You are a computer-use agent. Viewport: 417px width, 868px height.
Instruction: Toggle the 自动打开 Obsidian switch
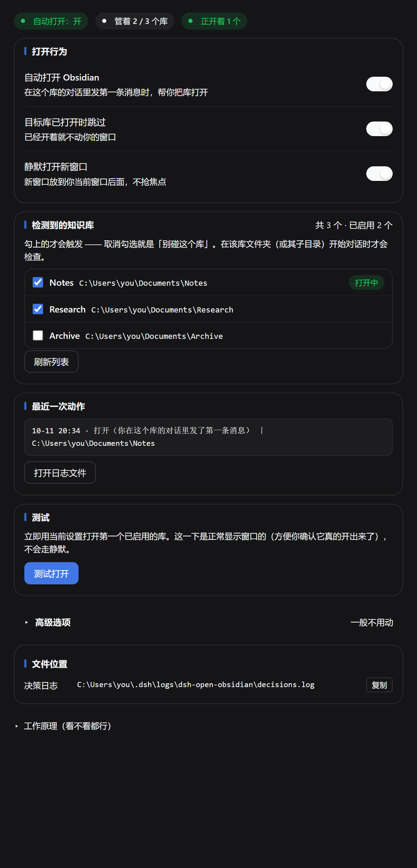(379, 84)
